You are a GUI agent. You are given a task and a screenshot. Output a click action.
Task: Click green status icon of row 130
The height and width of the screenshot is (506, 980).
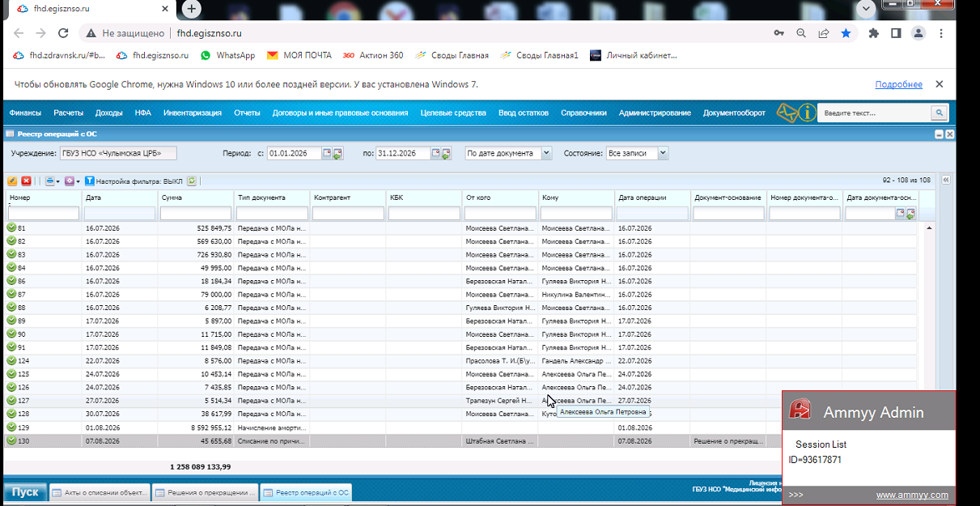click(11, 440)
